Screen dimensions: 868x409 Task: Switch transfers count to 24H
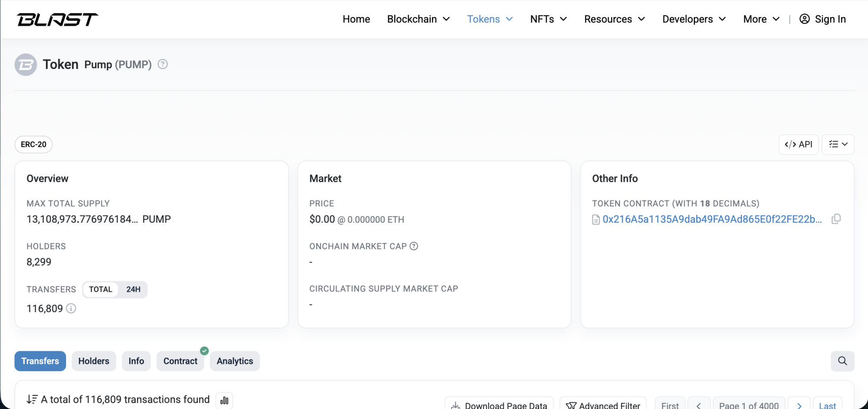pyautogui.click(x=133, y=290)
